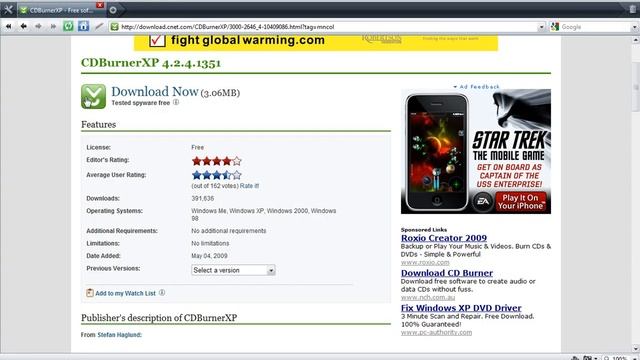Go forward with the Forward arrow
The height and width of the screenshot is (360, 640).
click(38, 27)
